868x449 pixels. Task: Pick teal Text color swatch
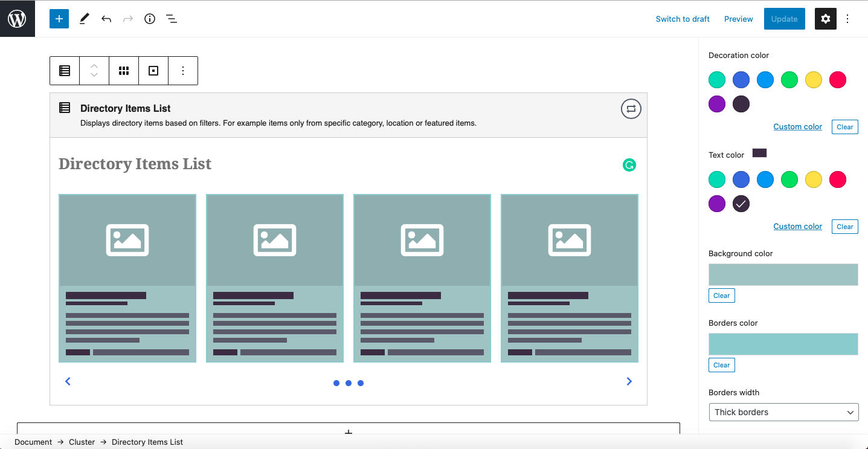pos(717,179)
